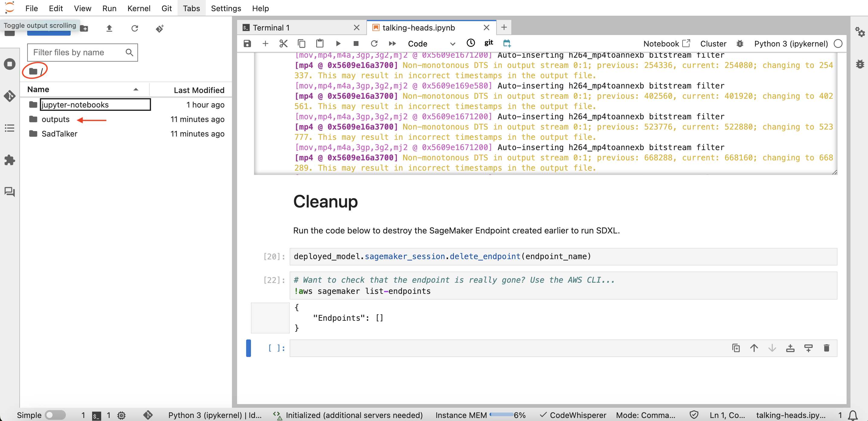This screenshot has width=868, height=421.
Task: Move the active cell up
Action: tap(754, 348)
